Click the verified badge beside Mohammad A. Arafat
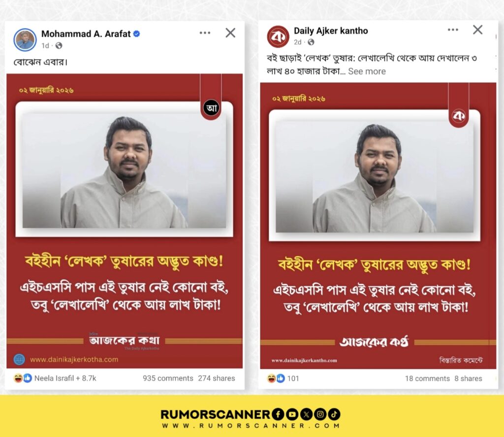 pyautogui.click(x=137, y=34)
